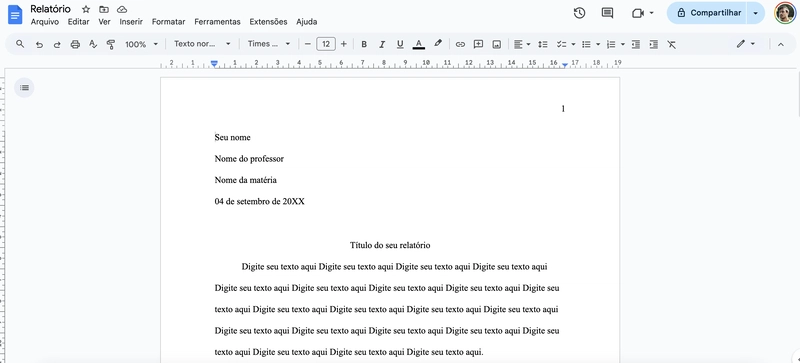Increase paragraph indent
The image size is (800, 363).
(x=654, y=44)
